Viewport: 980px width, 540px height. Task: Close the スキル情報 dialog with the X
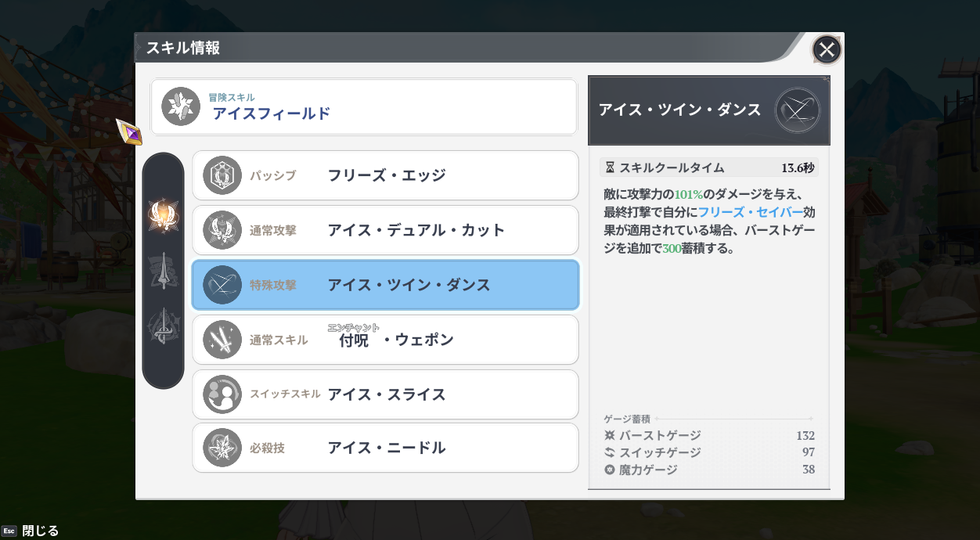(827, 50)
